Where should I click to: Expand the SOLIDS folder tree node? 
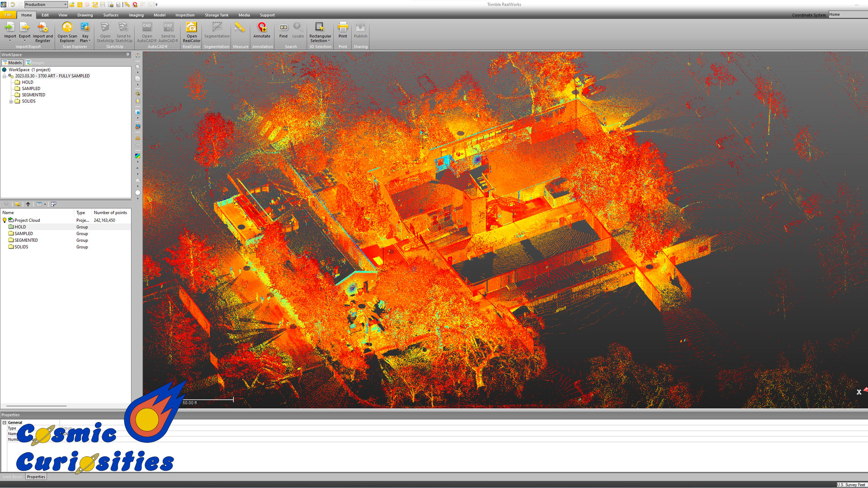tap(11, 102)
